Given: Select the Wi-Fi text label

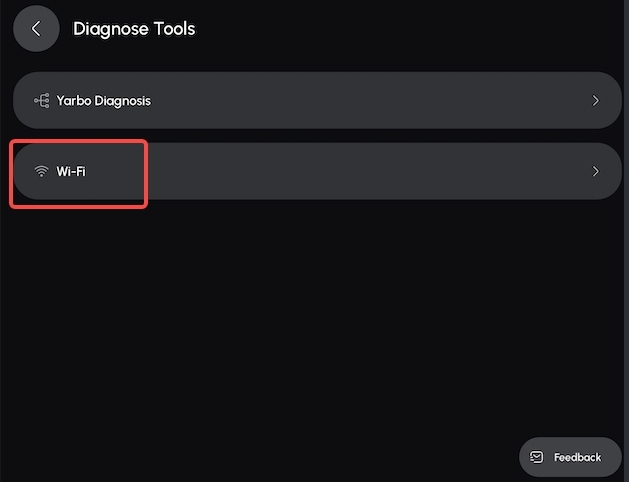Looking at the screenshot, I should (x=71, y=172).
